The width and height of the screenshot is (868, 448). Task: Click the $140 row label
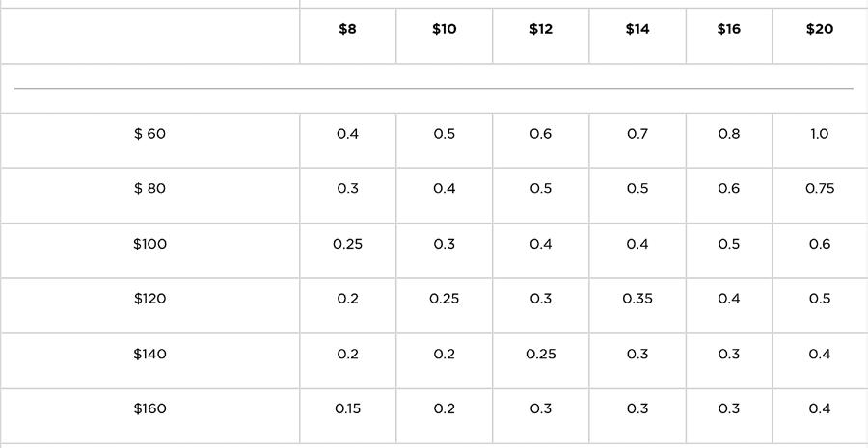tap(149, 354)
